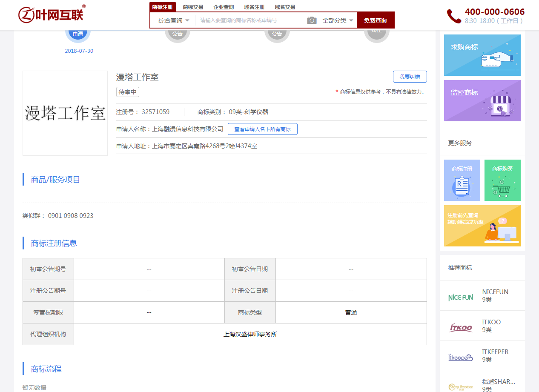Click 查看申请人名下所有商标 button

coord(262,129)
